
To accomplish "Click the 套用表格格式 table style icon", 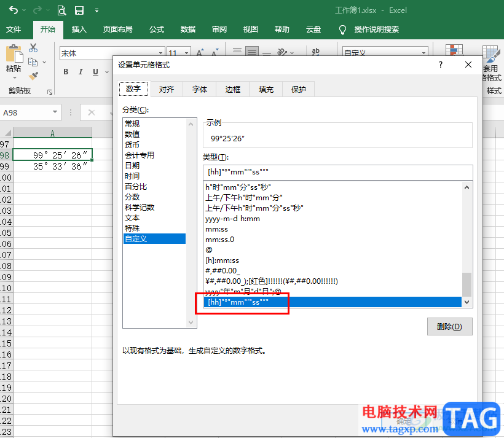I will 491,54.
